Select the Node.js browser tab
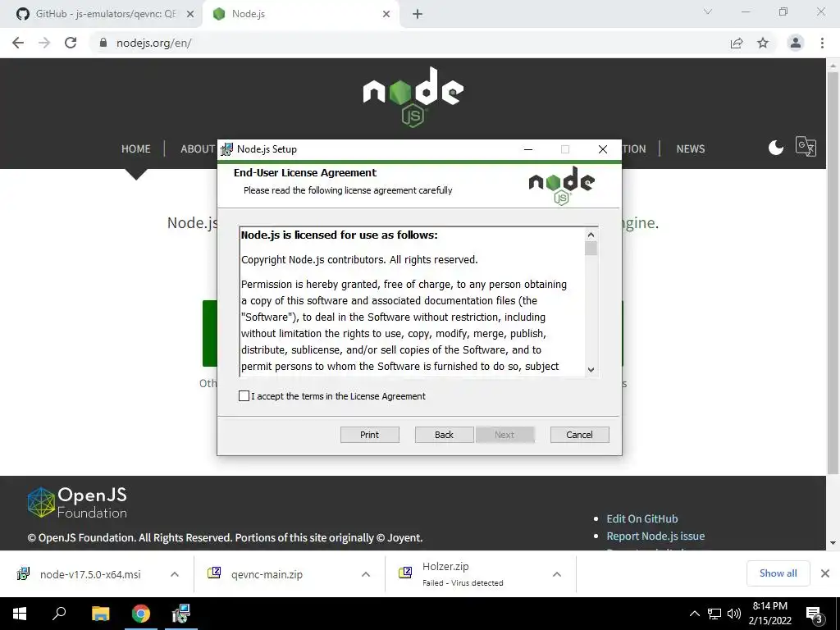Screen dimensions: 840x630 [x=300, y=14]
